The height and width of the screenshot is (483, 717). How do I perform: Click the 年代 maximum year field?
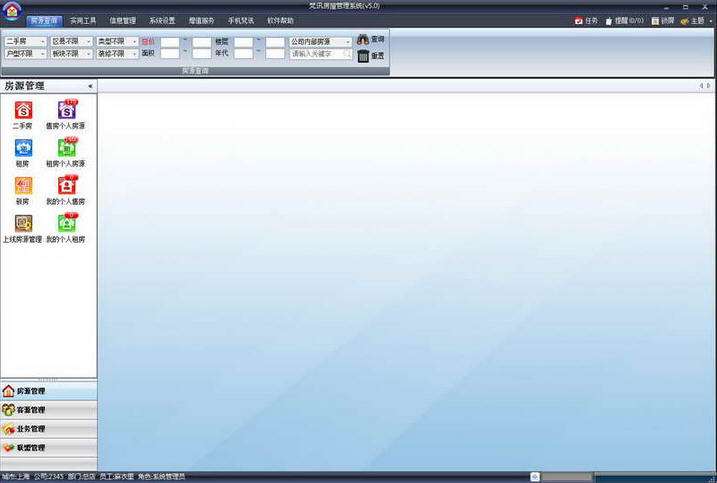click(275, 54)
